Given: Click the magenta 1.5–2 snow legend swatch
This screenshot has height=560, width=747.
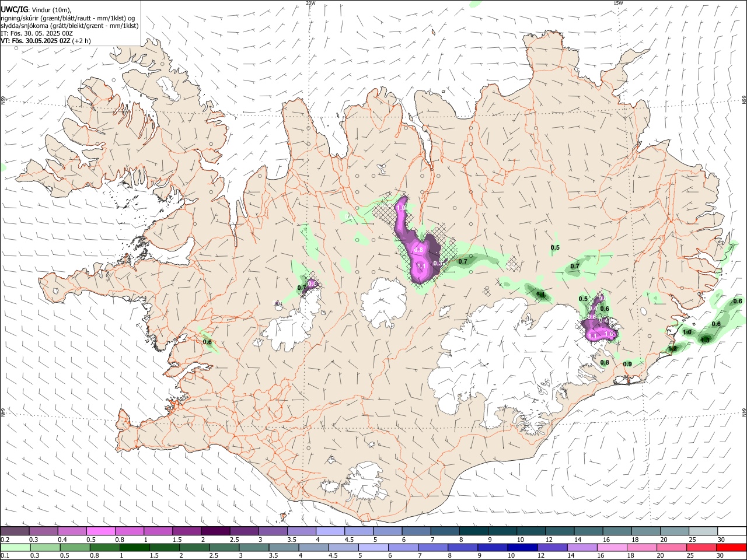Looking at the screenshot, I should [x=187, y=531].
